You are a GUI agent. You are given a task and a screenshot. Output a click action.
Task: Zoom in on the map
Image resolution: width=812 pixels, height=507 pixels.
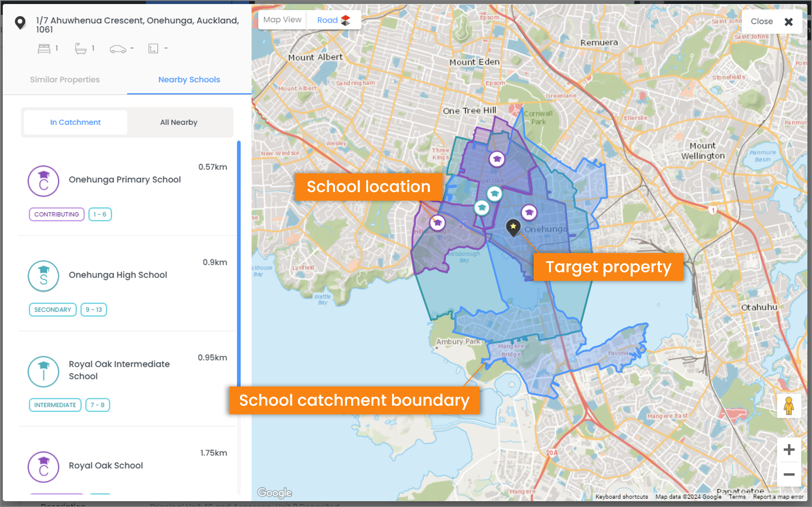click(x=789, y=450)
